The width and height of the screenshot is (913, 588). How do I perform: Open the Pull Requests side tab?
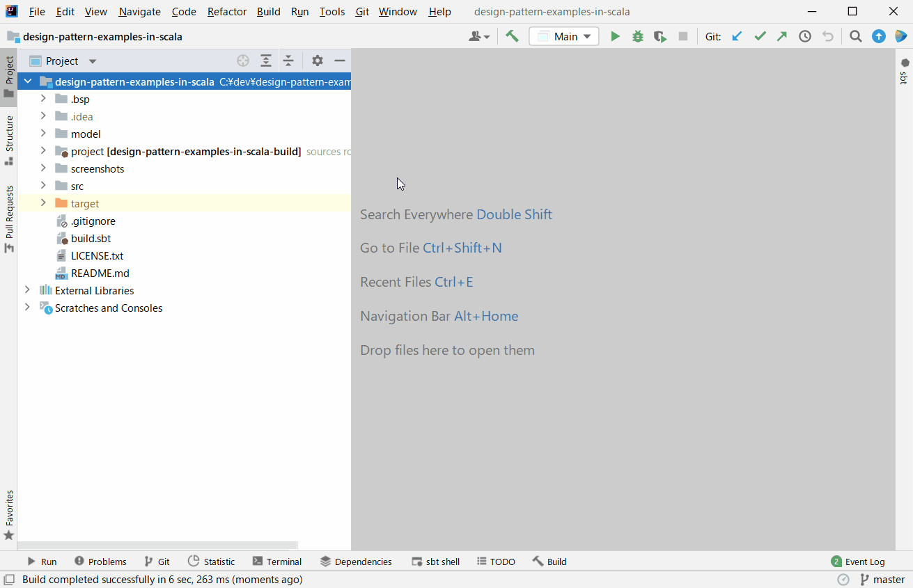(x=8, y=218)
